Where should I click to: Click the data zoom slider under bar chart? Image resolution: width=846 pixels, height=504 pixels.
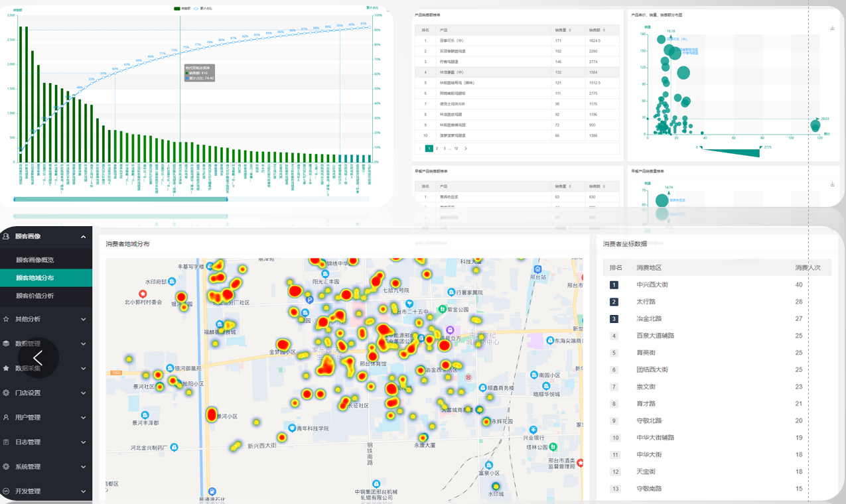coord(121,199)
